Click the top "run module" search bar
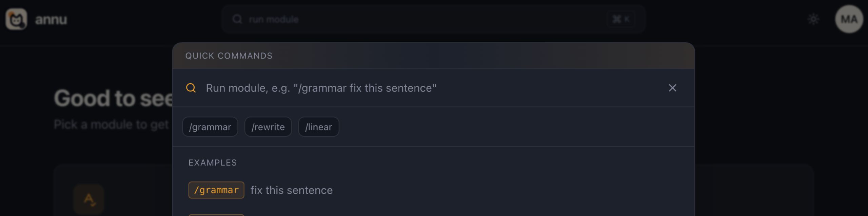This screenshot has height=216, width=868. [424, 19]
